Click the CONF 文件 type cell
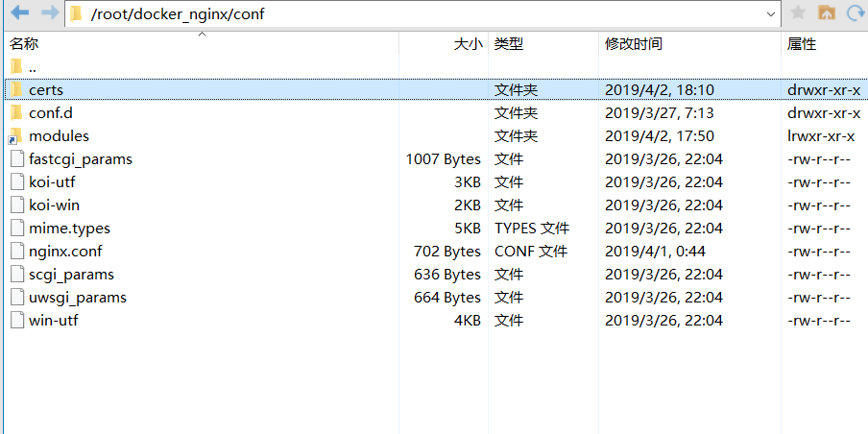The width and height of the screenshot is (868, 434). (531, 252)
